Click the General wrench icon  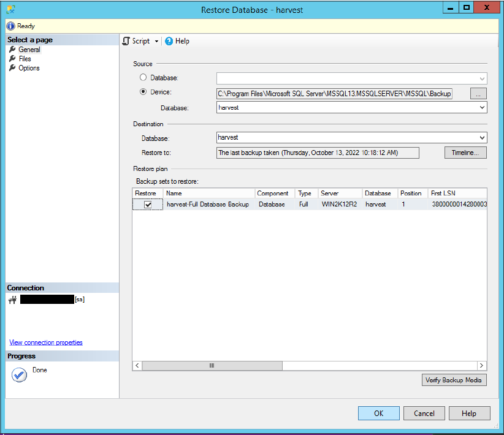click(12, 49)
